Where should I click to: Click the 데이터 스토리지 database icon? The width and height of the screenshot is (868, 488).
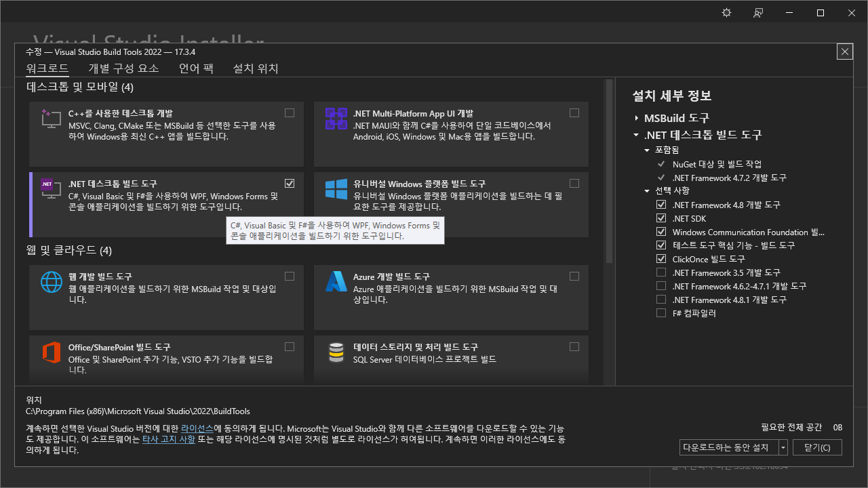coord(336,352)
